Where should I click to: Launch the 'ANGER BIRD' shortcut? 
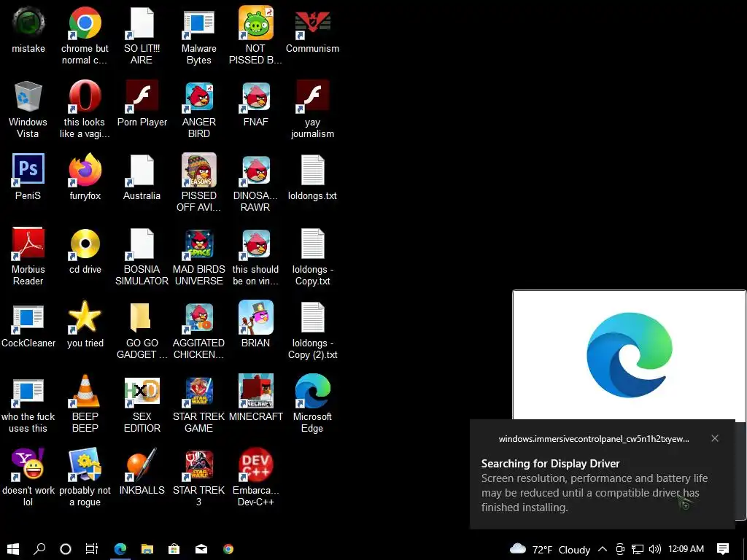(198, 109)
